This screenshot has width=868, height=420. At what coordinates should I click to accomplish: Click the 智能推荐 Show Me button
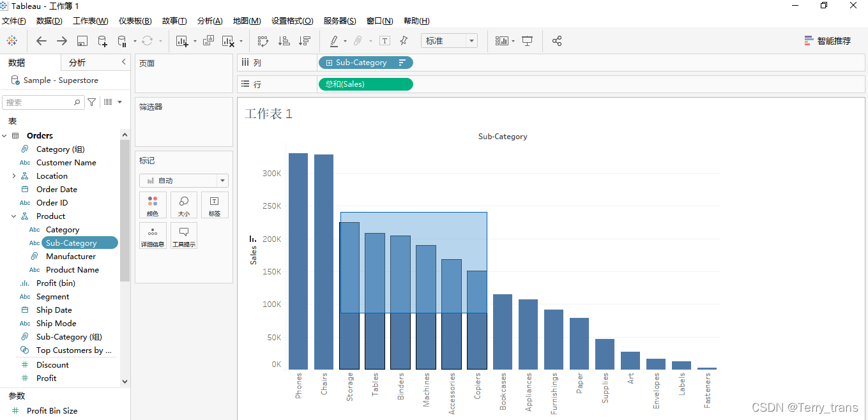[828, 41]
